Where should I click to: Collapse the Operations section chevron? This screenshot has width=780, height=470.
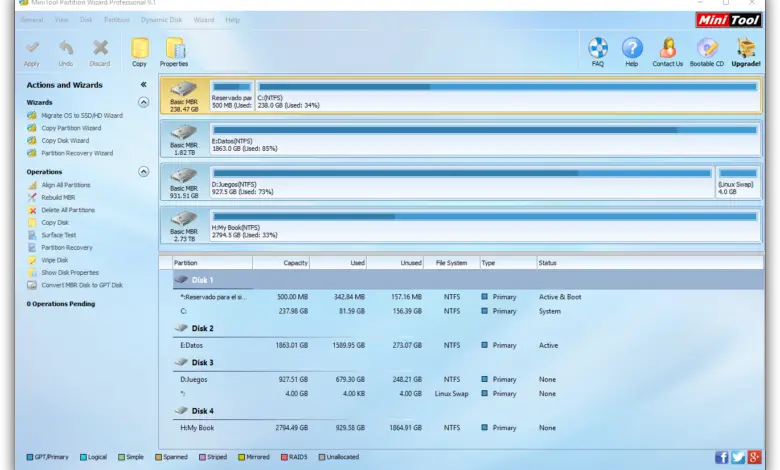click(x=143, y=172)
